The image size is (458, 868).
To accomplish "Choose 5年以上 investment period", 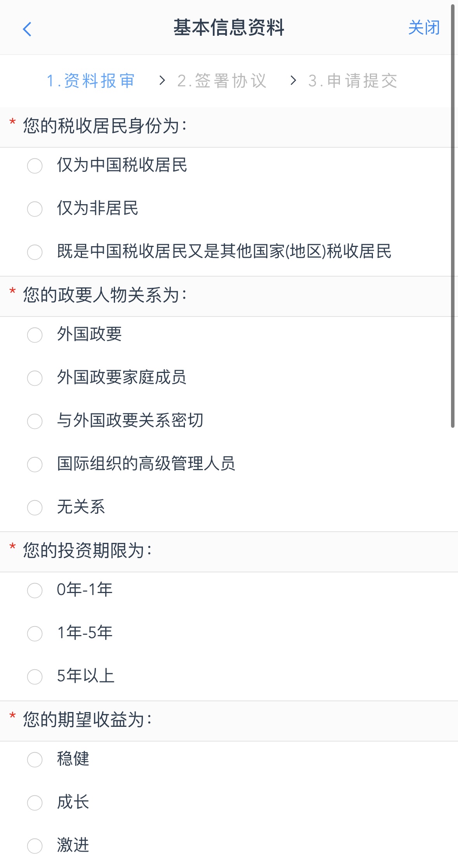I will (x=35, y=677).
